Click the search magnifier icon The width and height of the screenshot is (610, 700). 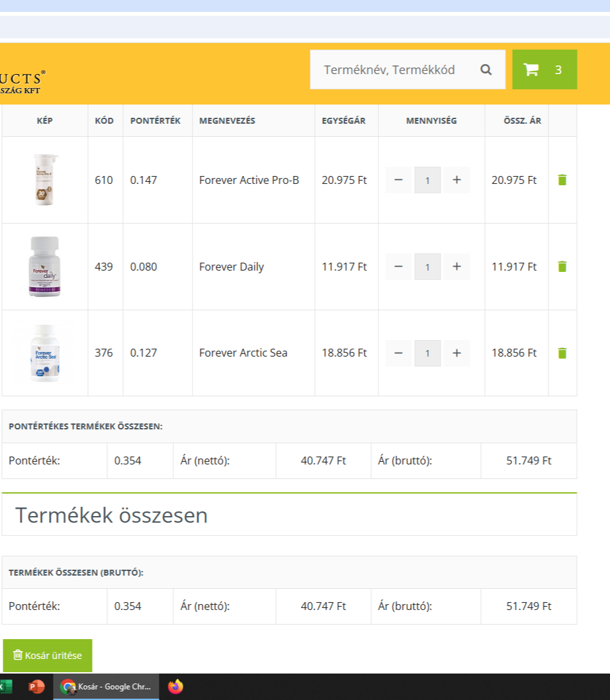pyautogui.click(x=486, y=69)
